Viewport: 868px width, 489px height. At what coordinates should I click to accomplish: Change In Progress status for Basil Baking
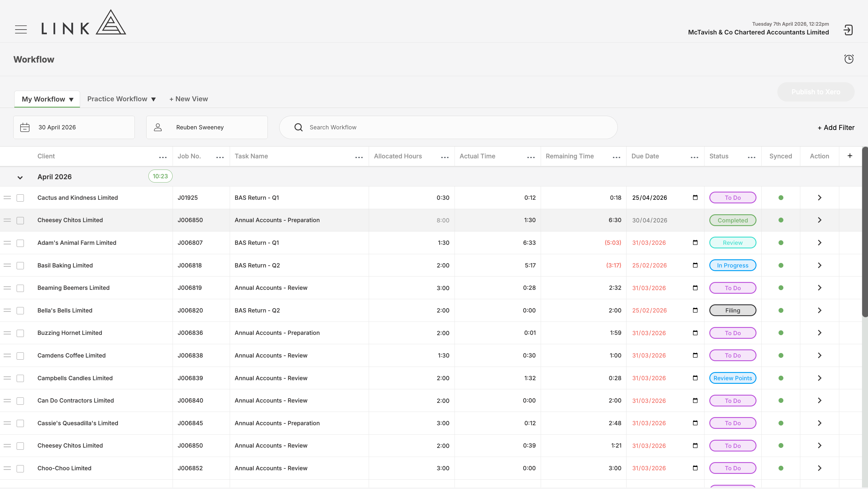pyautogui.click(x=733, y=265)
